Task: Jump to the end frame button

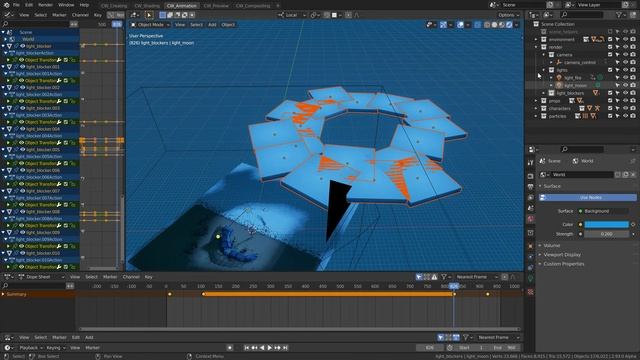Action: (x=285, y=348)
